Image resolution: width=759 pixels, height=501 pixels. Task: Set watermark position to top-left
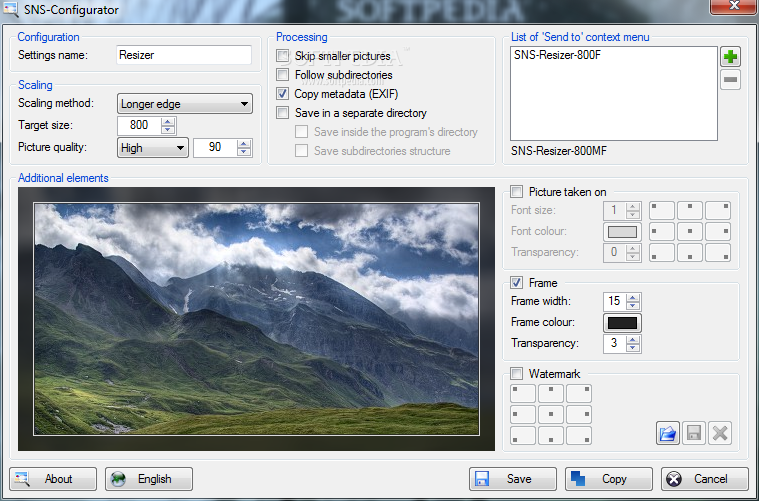coord(523,394)
